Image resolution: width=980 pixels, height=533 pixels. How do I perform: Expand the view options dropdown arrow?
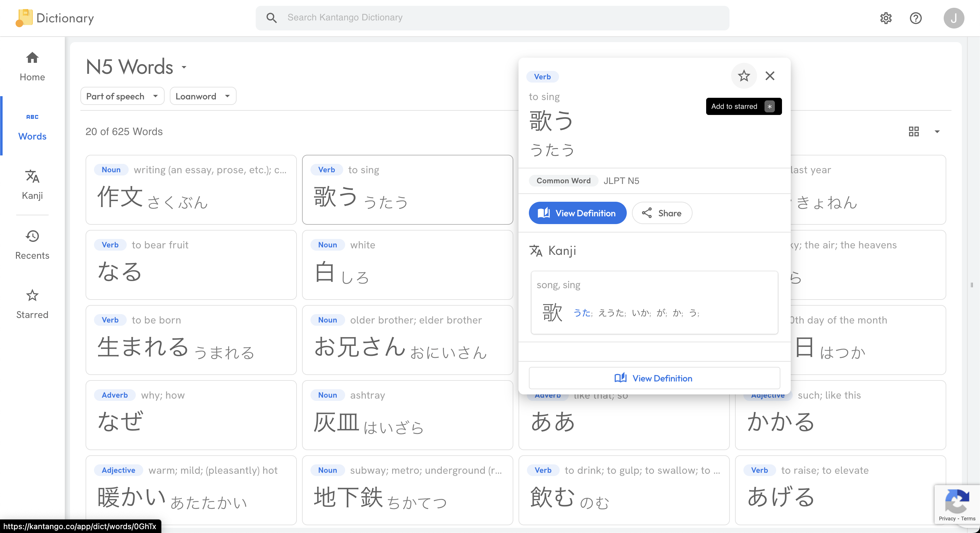click(x=937, y=131)
